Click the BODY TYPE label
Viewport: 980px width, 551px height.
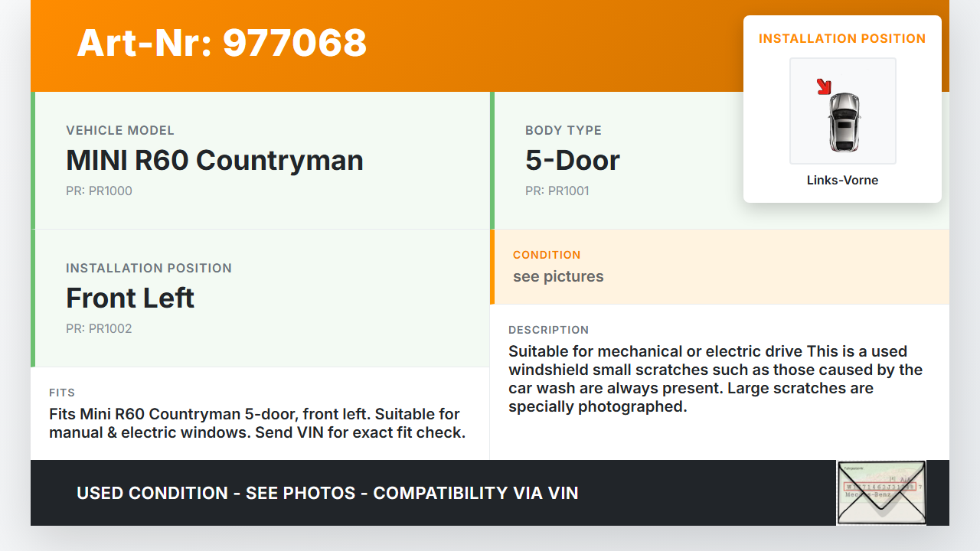tap(563, 130)
